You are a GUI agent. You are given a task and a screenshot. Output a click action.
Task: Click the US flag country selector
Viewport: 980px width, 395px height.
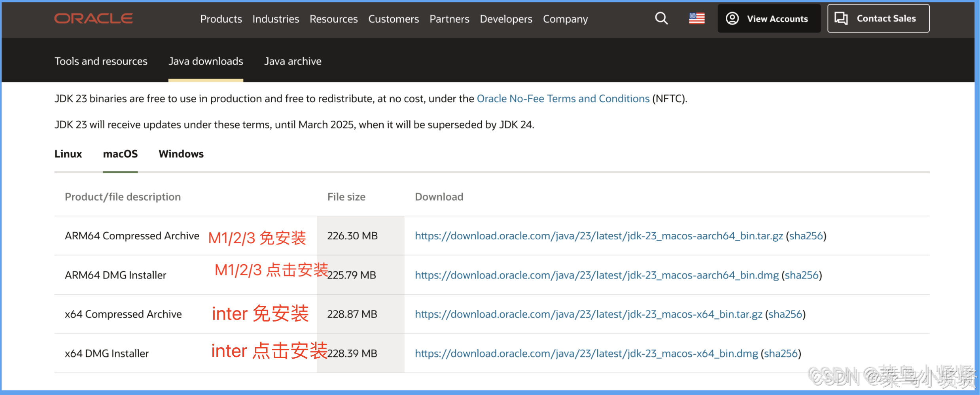coord(697,19)
